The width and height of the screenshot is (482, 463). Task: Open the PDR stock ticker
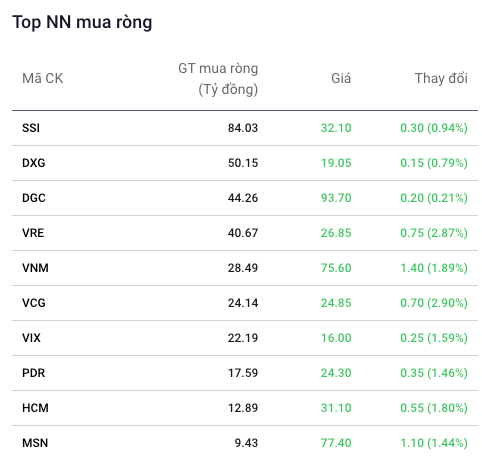(33, 373)
